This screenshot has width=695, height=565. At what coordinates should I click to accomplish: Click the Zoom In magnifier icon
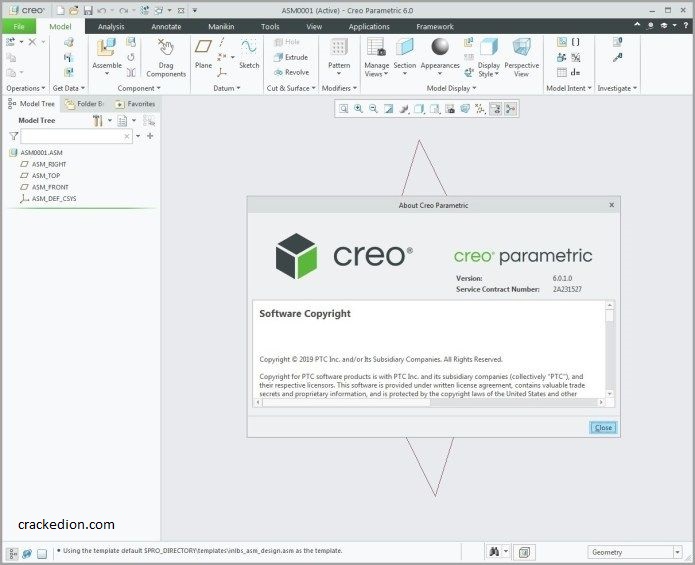359,109
